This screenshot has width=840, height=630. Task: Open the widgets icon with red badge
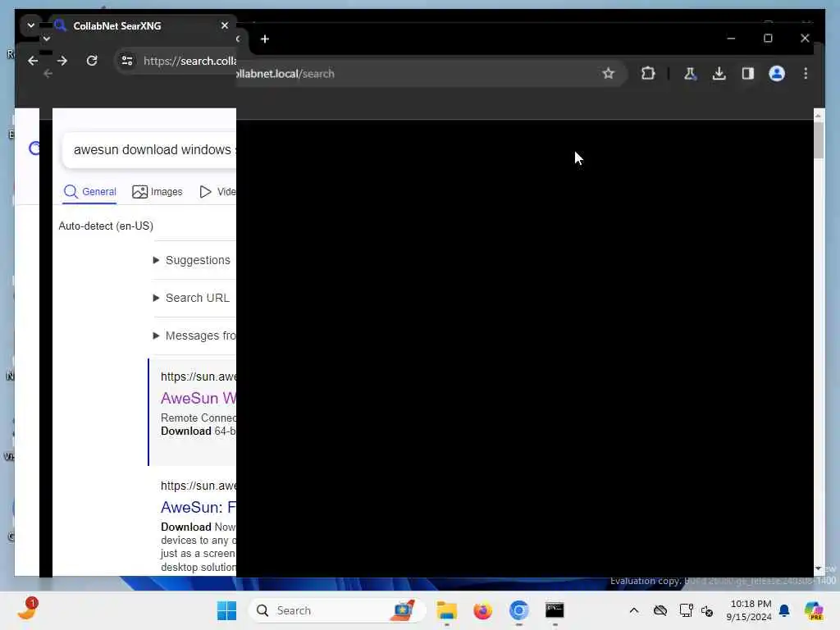tap(28, 610)
